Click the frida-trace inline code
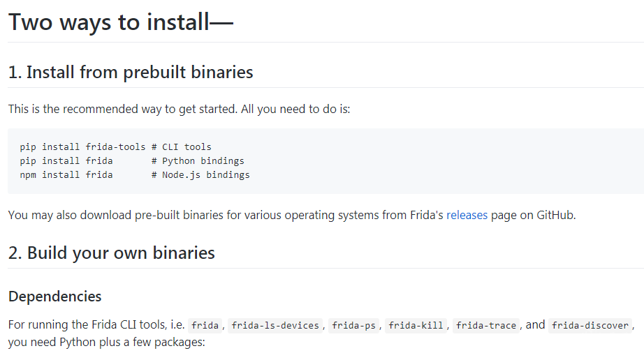Viewport: 644px width, 360px height. pyautogui.click(x=487, y=325)
